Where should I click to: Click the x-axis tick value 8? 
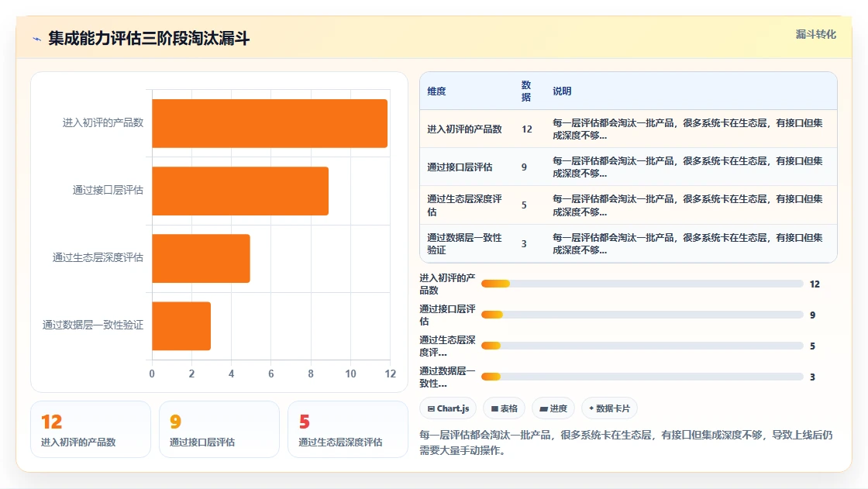click(311, 374)
